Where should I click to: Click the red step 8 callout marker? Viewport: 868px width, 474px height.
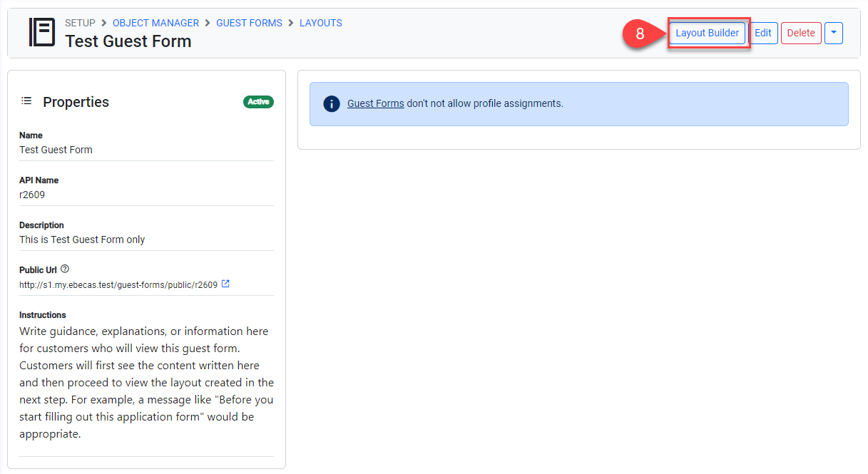point(639,34)
